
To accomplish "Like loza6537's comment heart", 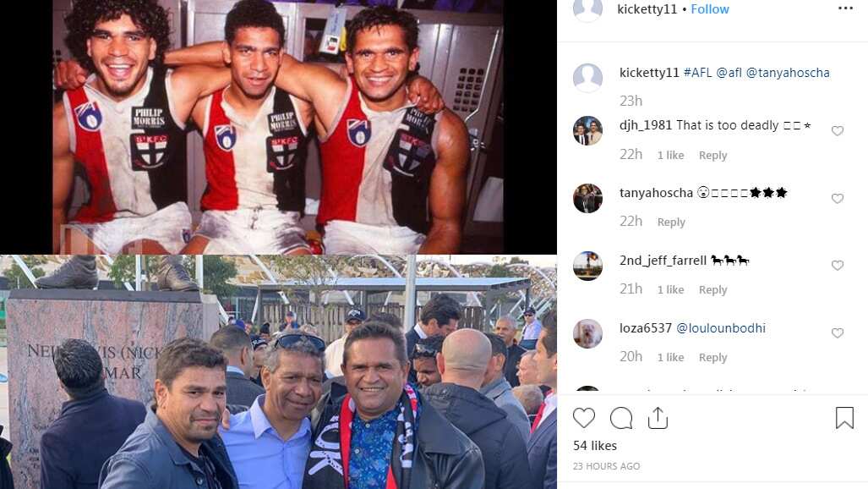I will (838, 333).
